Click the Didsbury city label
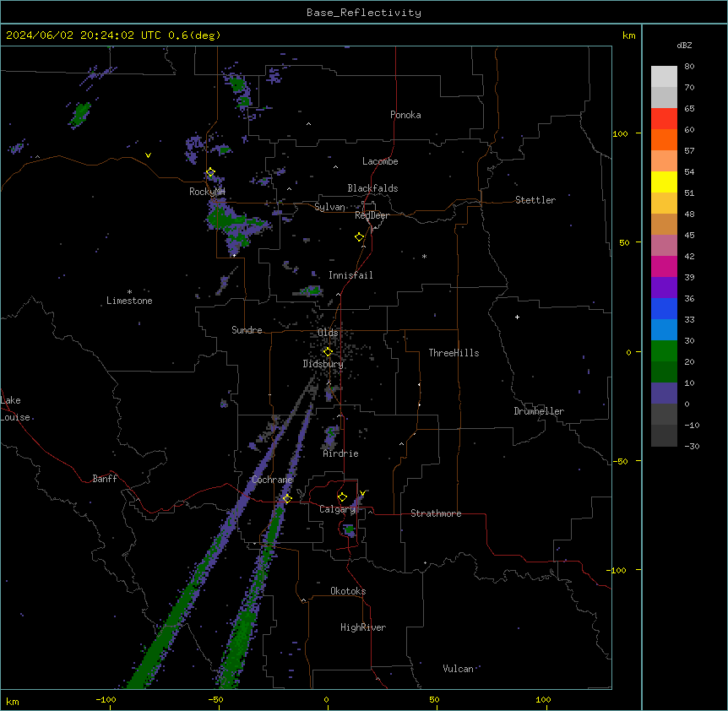 click(323, 364)
